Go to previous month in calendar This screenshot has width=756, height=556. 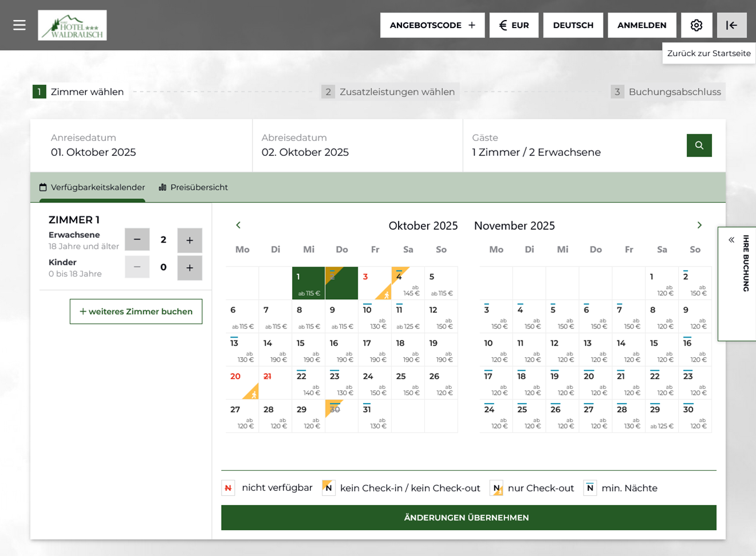point(238,225)
